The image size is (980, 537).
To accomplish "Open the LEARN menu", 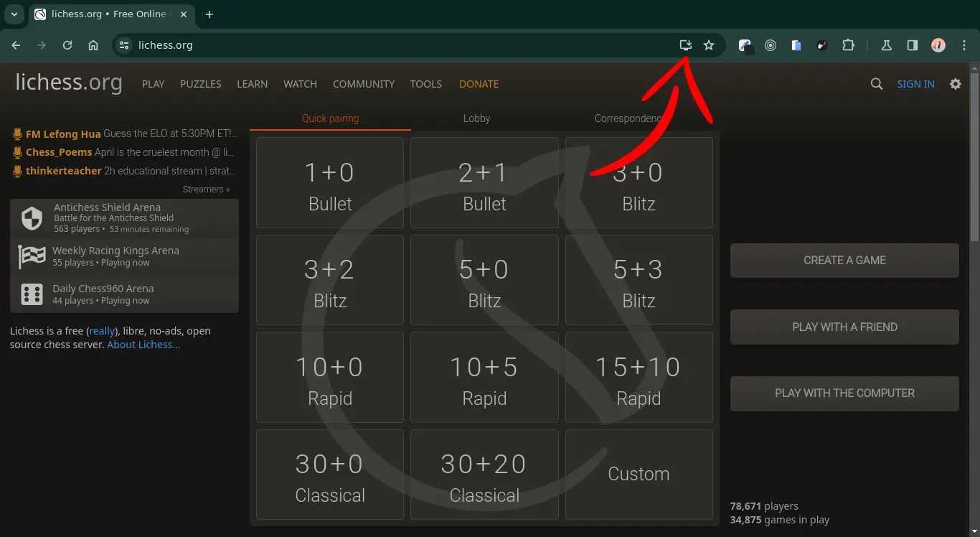I will pyautogui.click(x=253, y=84).
